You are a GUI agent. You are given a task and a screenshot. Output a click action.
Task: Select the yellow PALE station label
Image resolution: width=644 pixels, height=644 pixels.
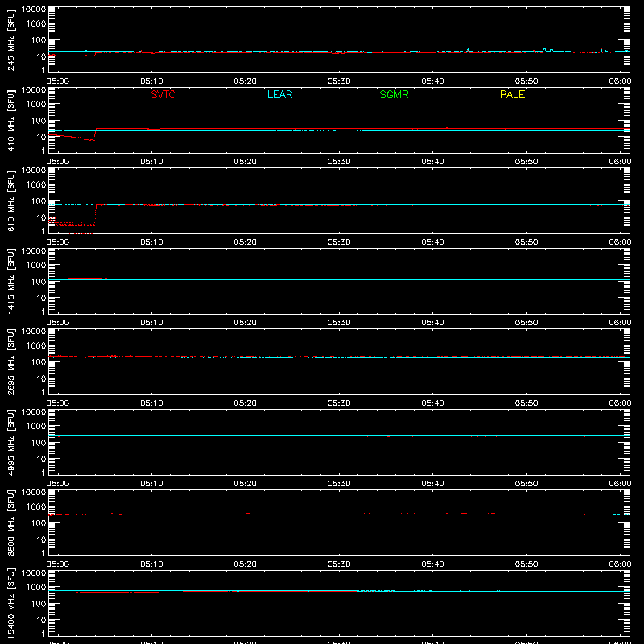(x=512, y=94)
